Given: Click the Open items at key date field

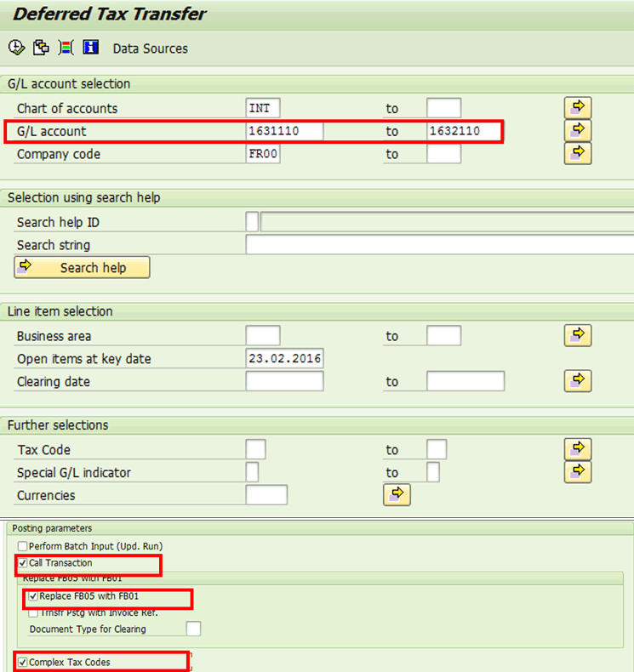Looking at the screenshot, I should (x=284, y=358).
